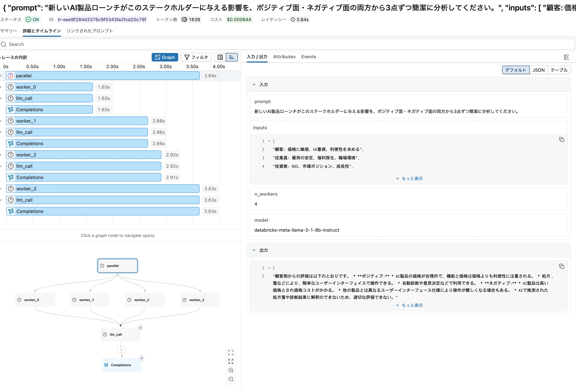Select the JSON display mode
This screenshot has height=392, width=576.
539,70
